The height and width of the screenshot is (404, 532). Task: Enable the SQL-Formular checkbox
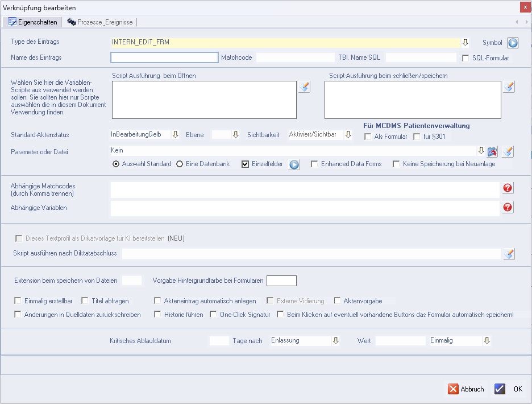pyautogui.click(x=466, y=58)
